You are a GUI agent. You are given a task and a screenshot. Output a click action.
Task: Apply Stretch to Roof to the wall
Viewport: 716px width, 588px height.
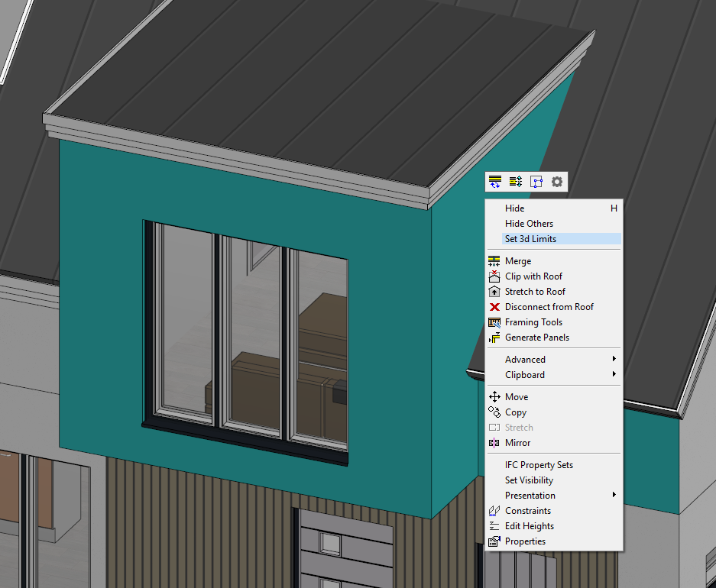[x=535, y=292]
